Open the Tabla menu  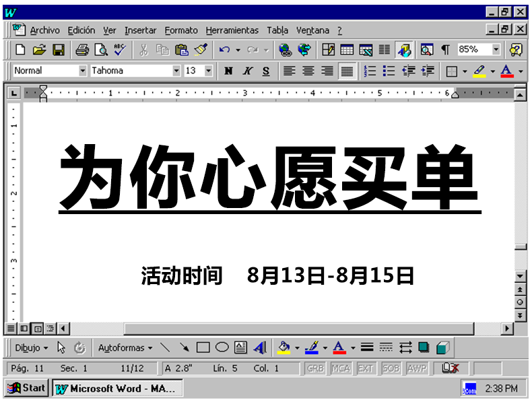point(277,30)
